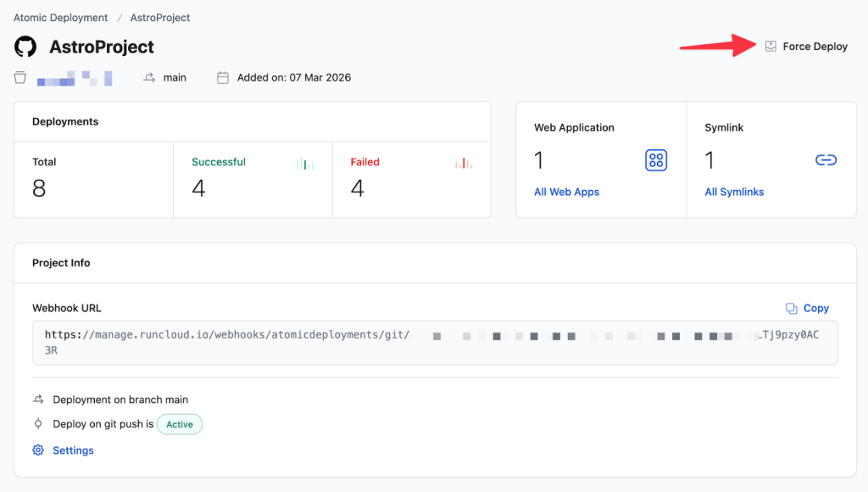Click the Force Deploy button
The width and height of the screenshot is (868, 492).
click(807, 47)
